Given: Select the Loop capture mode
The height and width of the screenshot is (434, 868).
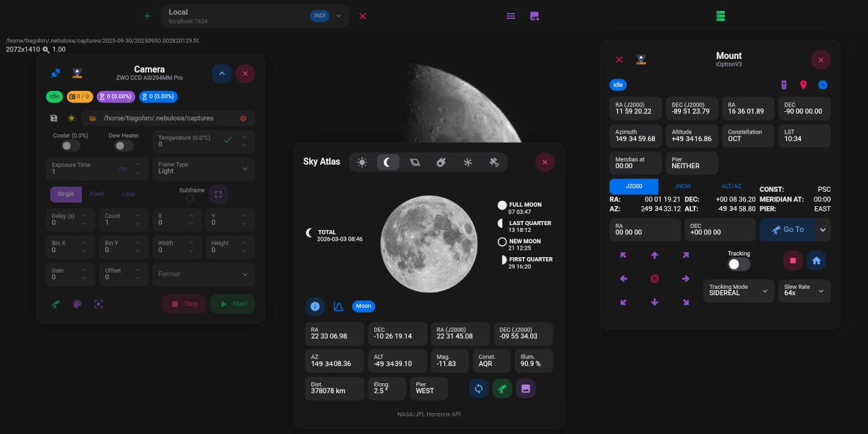Looking at the screenshot, I should point(128,193).
